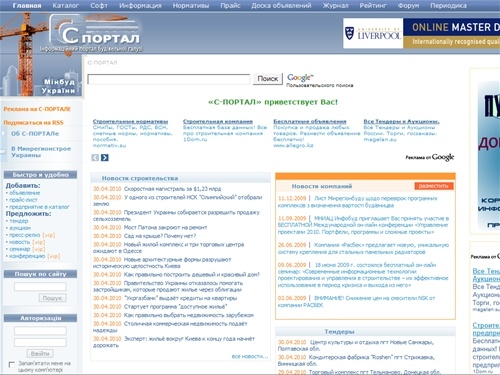Open news Укргазбанк выдаёт кредиты на квартиры
This screenshot has width=500, height=375.
(180, 298)
